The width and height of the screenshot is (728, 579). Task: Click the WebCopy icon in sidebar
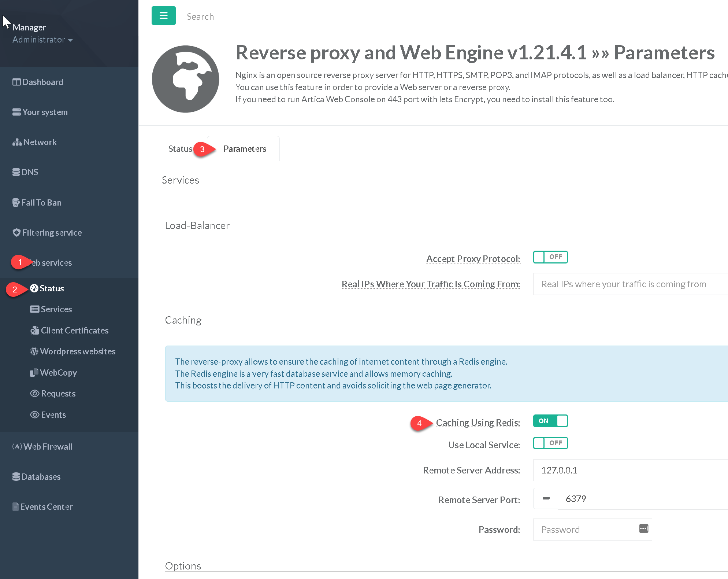[x=34, y=373]
